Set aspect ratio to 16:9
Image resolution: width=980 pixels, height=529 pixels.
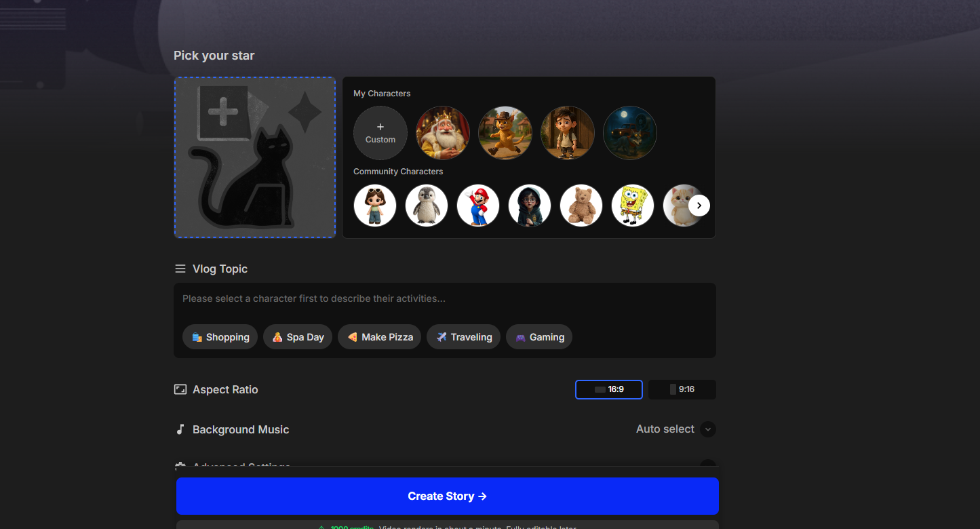point(609,389)
